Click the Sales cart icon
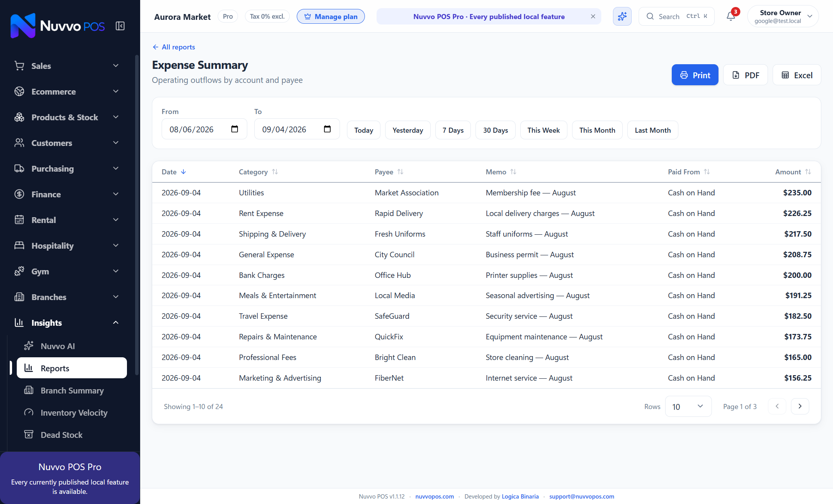The height and width of the screenshot is (504, 833). pos(19,66)
